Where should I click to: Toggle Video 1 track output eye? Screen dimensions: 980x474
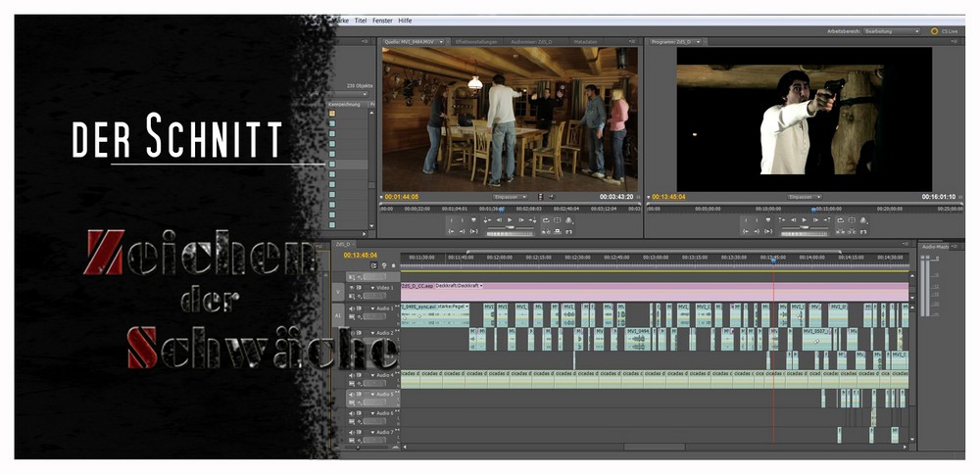[x=352, y=288]
